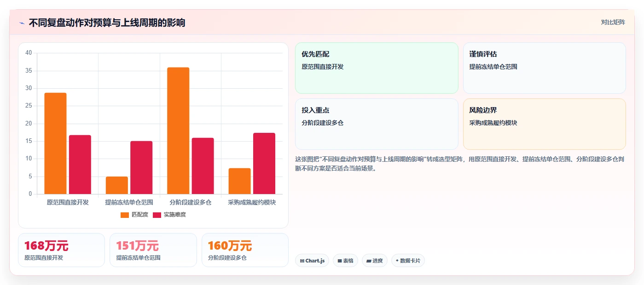Click the 160万元 stat card
The image size is (644, 285).
[x=245, y=250]
